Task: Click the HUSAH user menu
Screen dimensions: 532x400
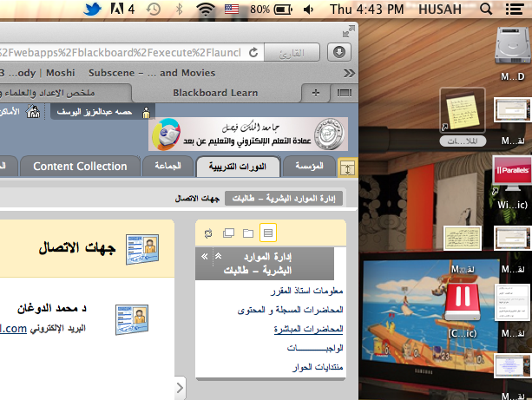Action: 440,10
